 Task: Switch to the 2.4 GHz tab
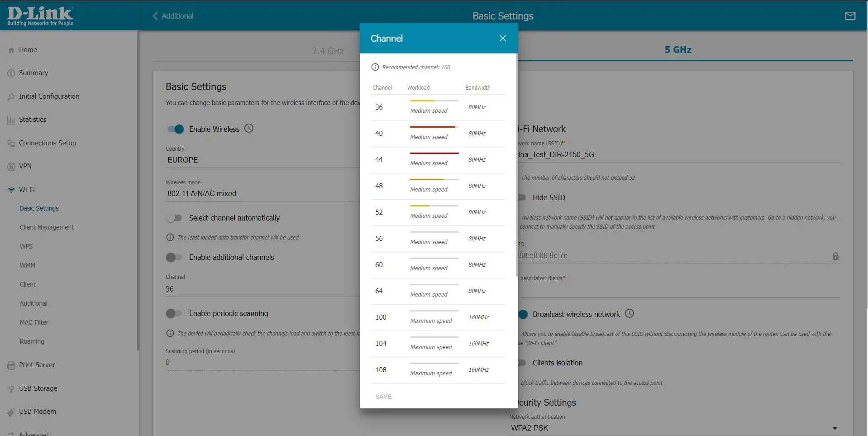328,51
